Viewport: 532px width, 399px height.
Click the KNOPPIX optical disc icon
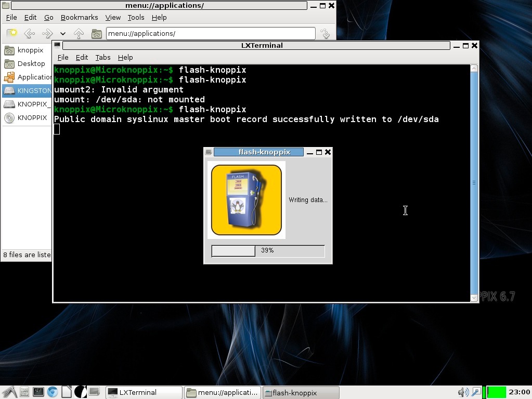click(9, 117)
